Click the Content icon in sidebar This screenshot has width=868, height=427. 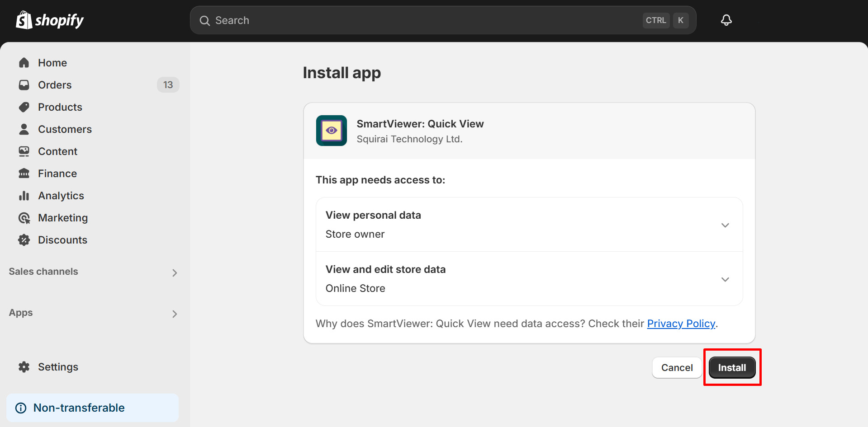(x=24, y=151)
